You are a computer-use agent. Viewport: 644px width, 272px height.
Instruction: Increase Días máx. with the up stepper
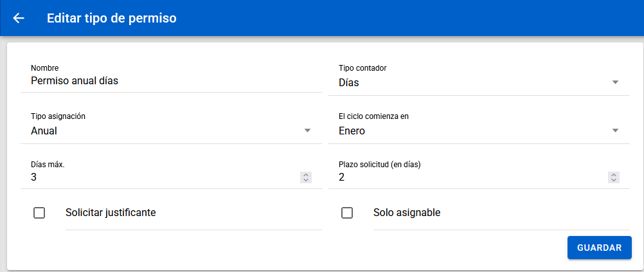tap(307, 174)
